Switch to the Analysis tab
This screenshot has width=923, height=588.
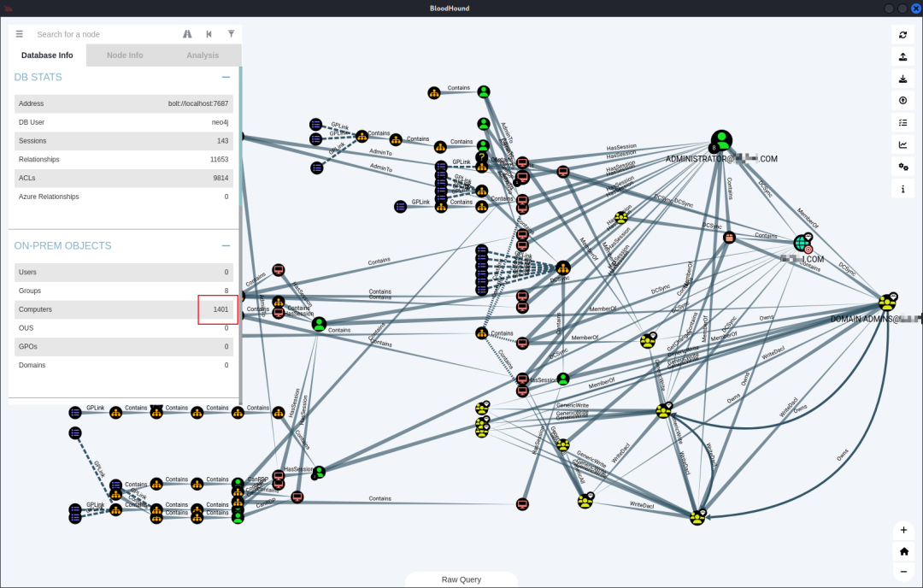[x=203, y=56]
